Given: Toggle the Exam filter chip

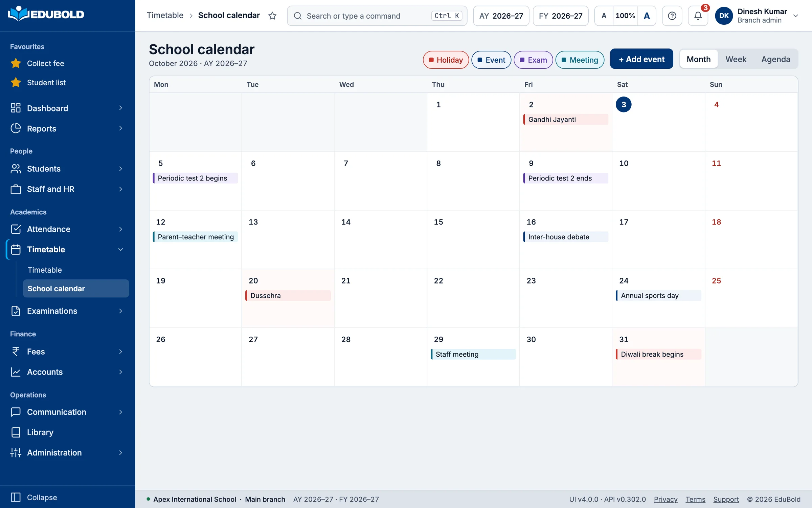Looking at the screenshot, I should click(x=533, y=60).
